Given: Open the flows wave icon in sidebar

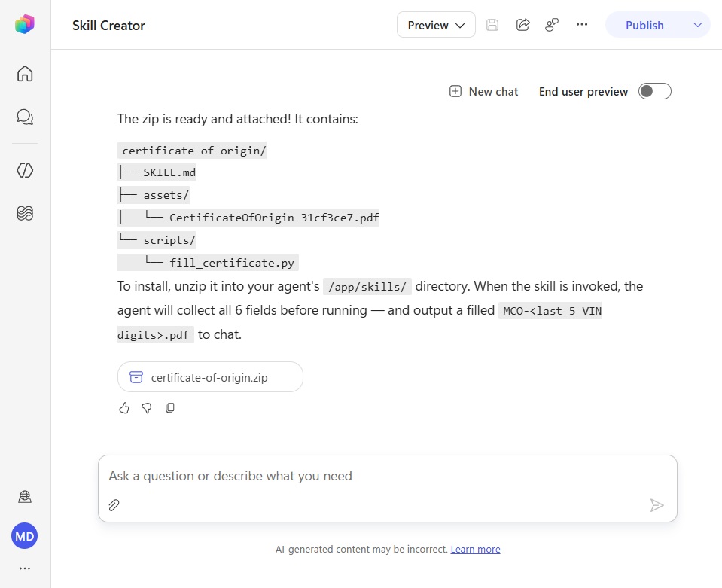Looking at the screenshot, I should pos(25,213).
